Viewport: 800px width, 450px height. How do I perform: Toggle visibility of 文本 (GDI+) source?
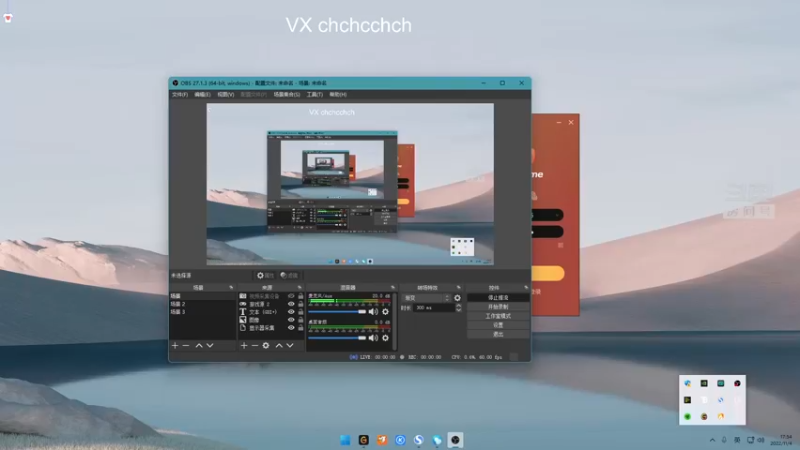coord(291,312)
